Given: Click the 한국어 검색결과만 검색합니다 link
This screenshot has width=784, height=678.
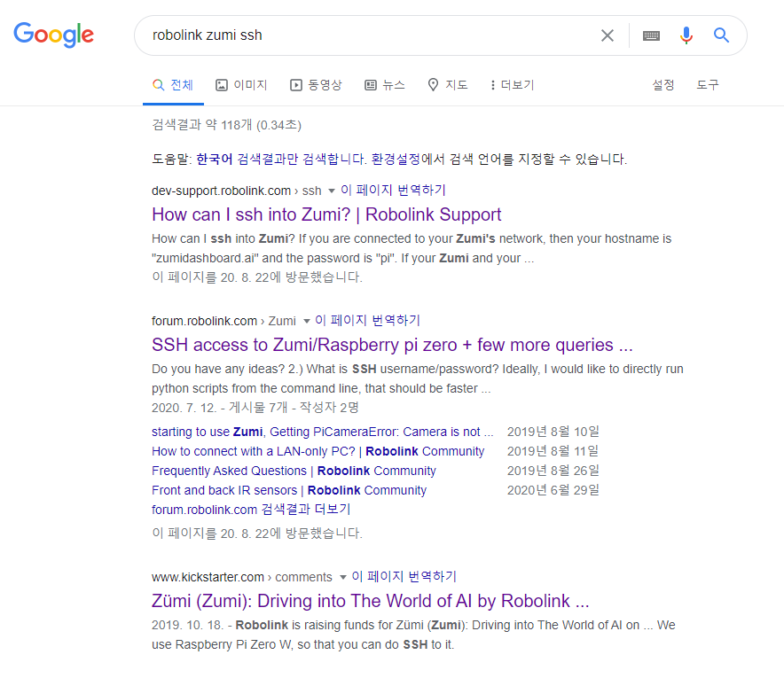Looking at the screenshot, I should point(281,160).
